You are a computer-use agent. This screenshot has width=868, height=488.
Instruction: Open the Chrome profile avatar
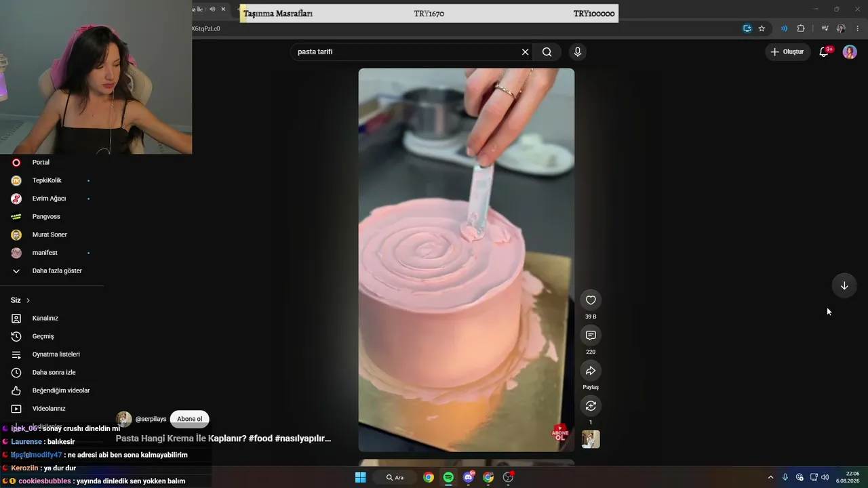[841, 28]
